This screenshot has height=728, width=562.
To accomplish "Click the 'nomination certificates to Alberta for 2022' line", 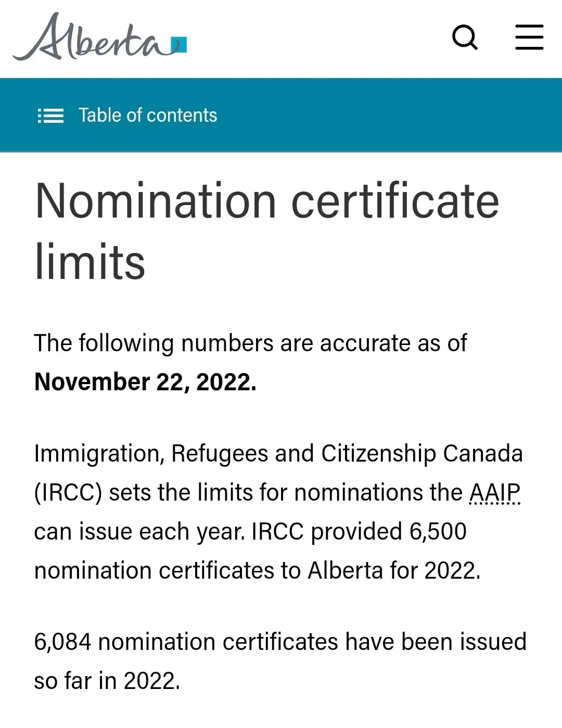I will [257, 570].
